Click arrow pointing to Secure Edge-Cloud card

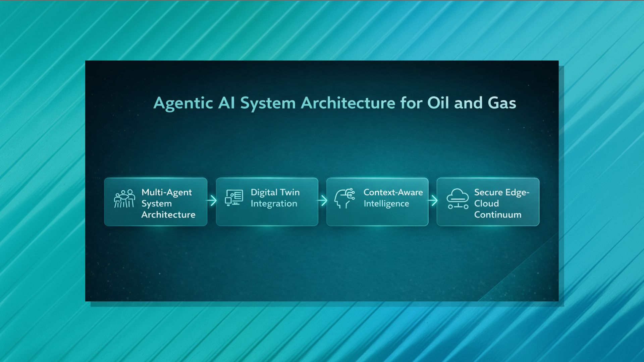point(433,201)
